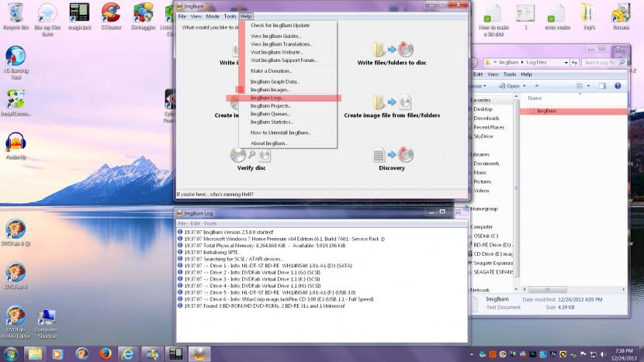The image size is (644, 362).
Task: Select the How to make a 3d disk file
Action: [x=493, y=19]
